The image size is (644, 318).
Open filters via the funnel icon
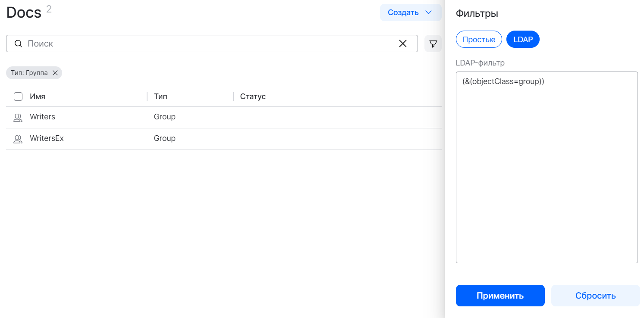coord(433,44)
